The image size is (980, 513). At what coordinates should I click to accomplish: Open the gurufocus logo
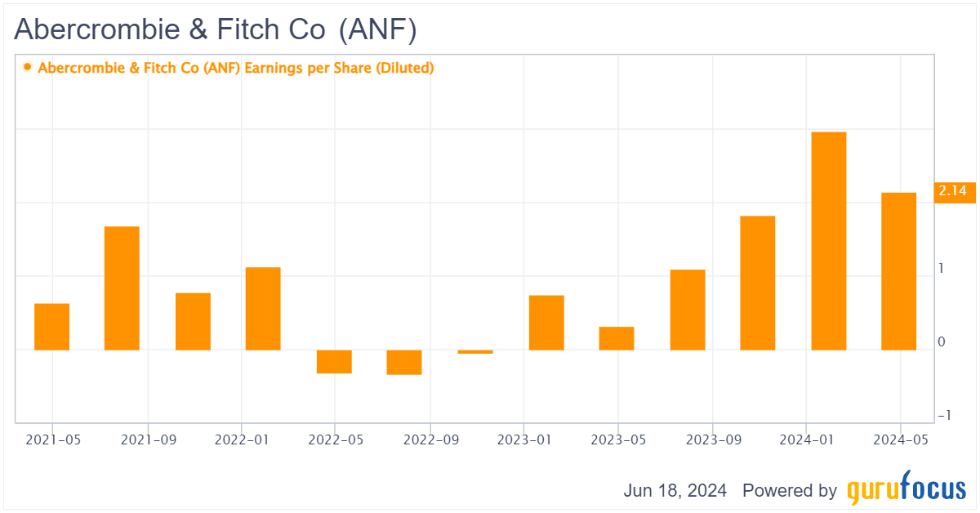[906, 489]
